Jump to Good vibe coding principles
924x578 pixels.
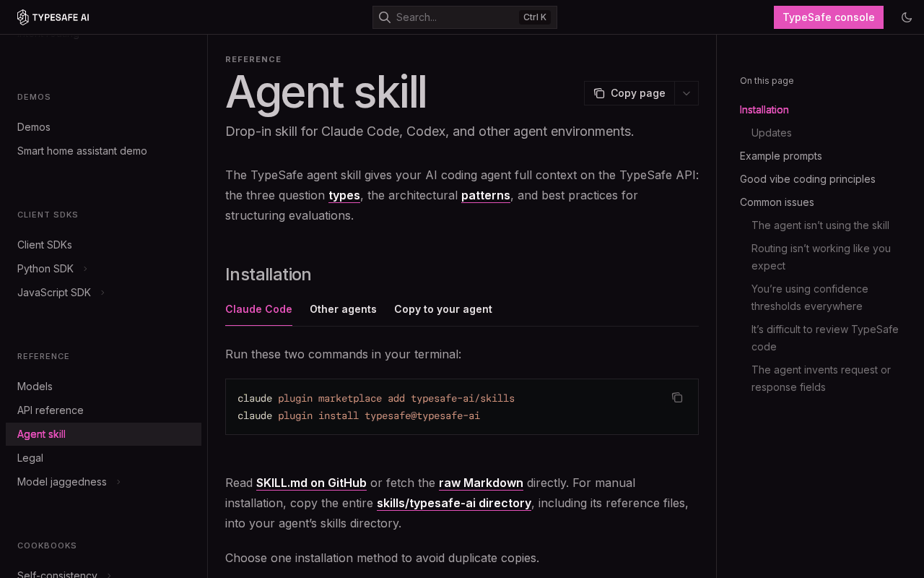[x=807, y=179]
